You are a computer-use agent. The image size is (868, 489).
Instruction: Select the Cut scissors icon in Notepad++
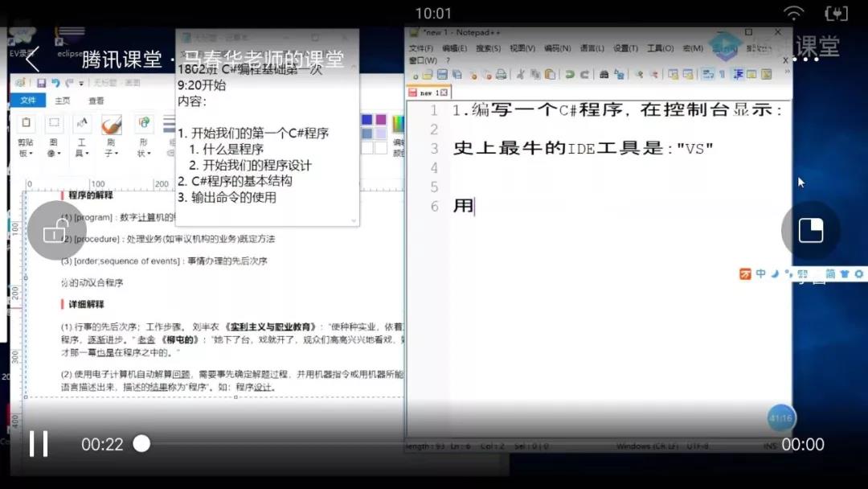[520, 75]
